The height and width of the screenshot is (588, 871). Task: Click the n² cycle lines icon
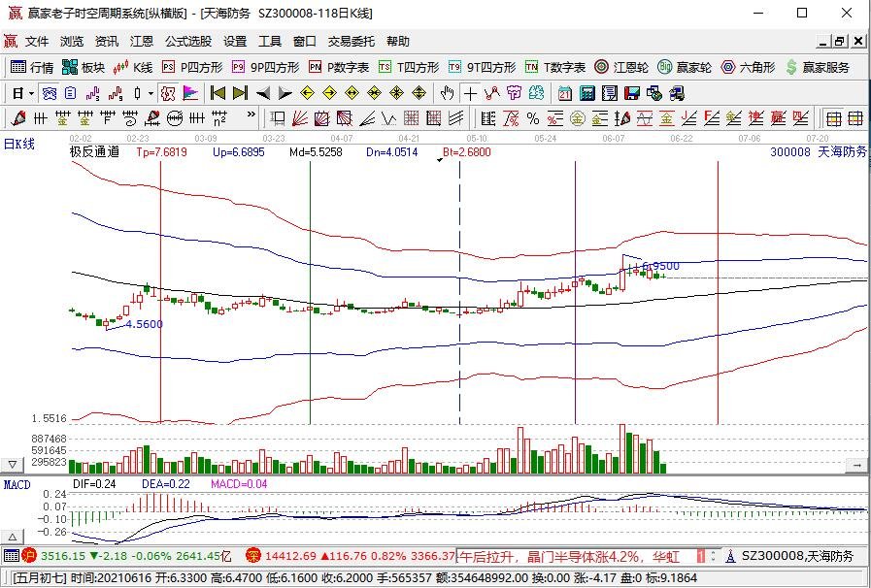[219, 118]
